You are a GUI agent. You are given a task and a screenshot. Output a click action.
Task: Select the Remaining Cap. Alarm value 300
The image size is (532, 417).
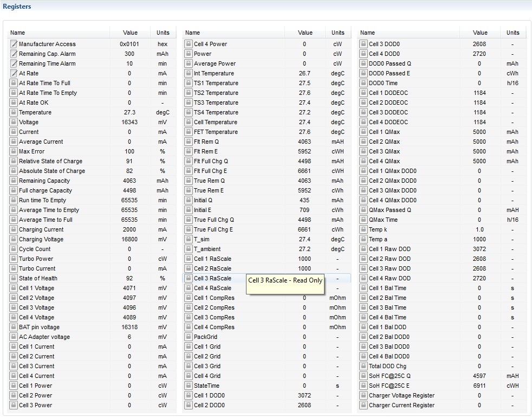129,54
